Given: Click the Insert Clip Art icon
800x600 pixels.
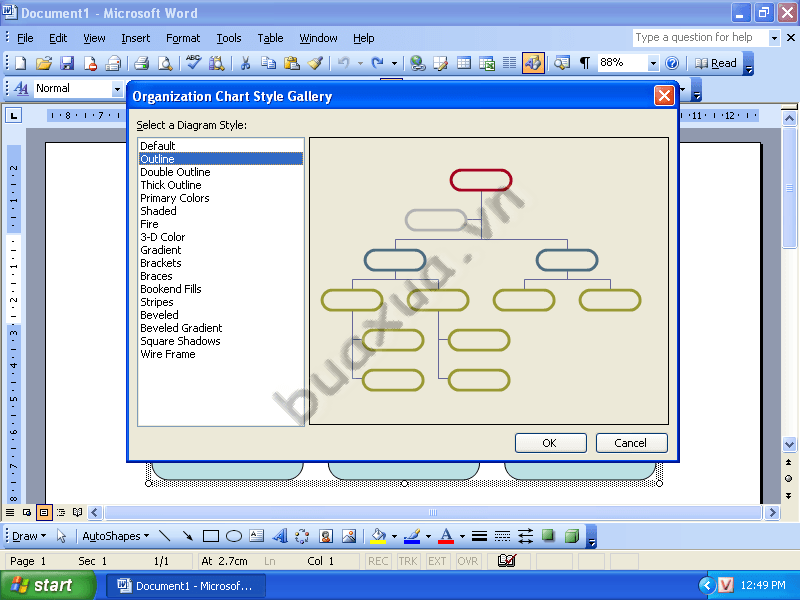Looking at the screenshot, I should (x=326, y=536).
